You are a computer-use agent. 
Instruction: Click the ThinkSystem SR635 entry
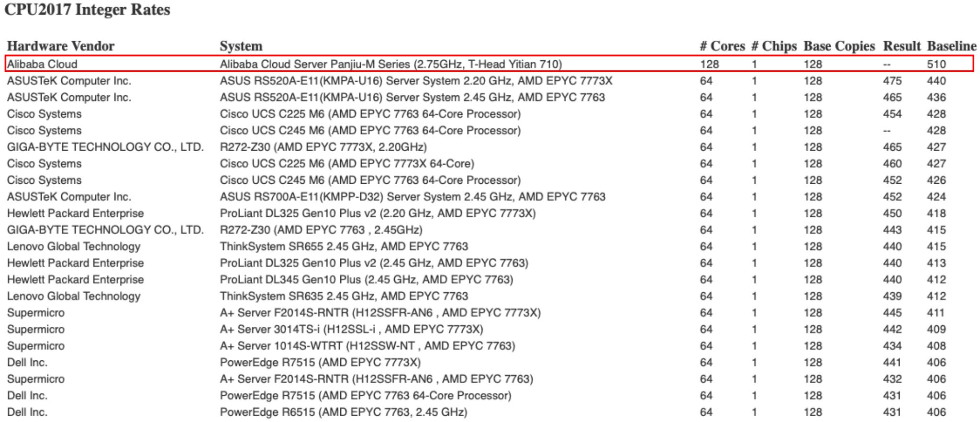(x=344, y=296)
